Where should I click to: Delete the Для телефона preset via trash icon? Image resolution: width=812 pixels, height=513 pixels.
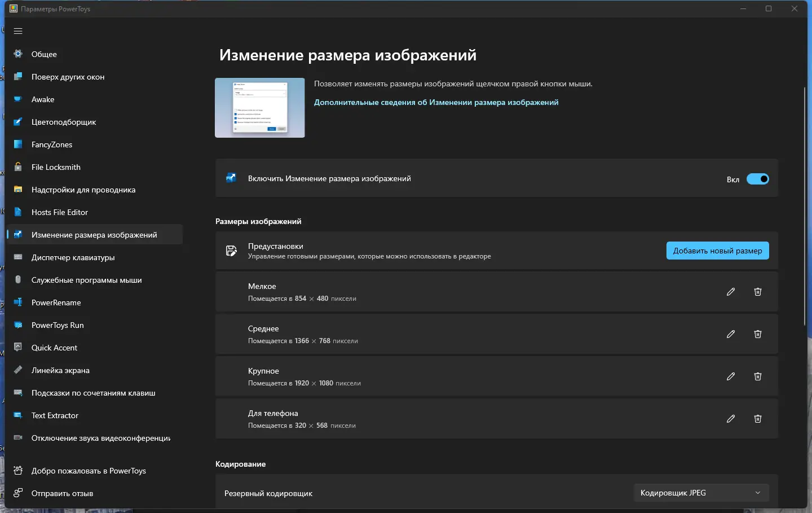click(x=757, y=419)
